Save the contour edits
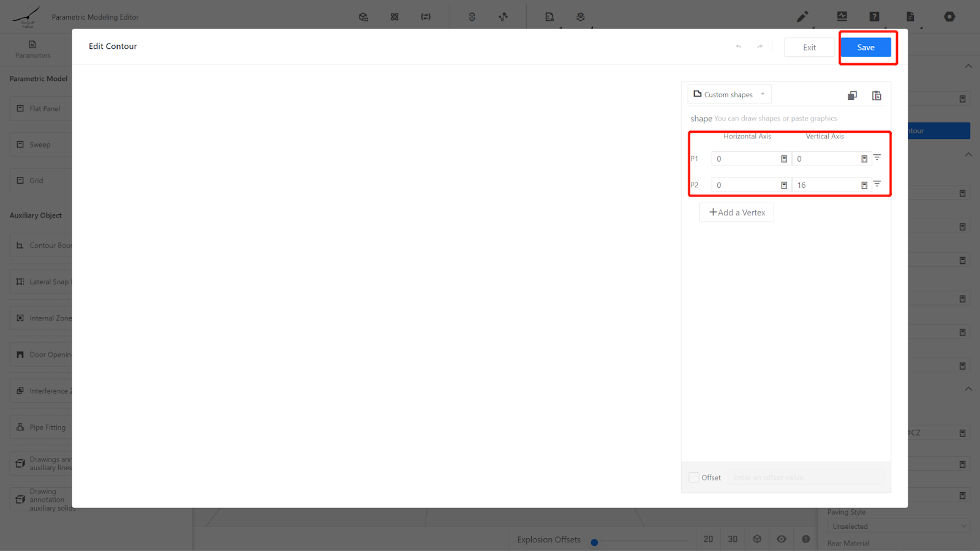This screenshot has height=551, width=980. (x=865, y=47)
